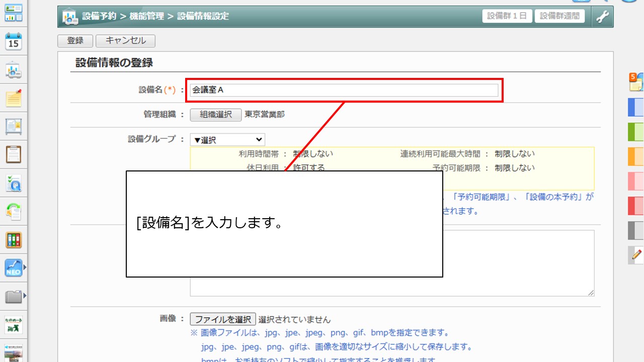Screen dimensions: 644x362
Task: Click the ファイルを選択 button
Action: pos(223,319)
